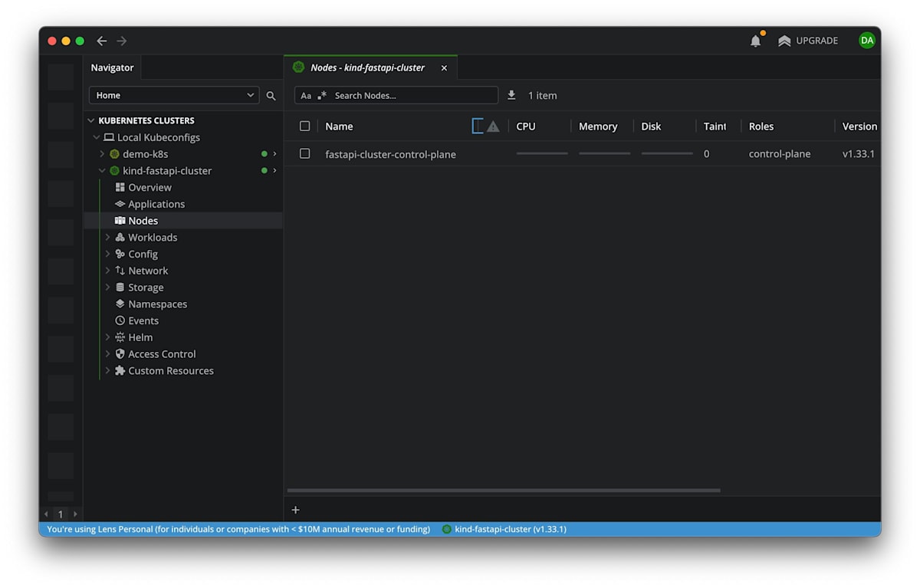Click the Storage database icon
Screen dimensions: 920x588
pyautogui.click(x=120, y=287)
